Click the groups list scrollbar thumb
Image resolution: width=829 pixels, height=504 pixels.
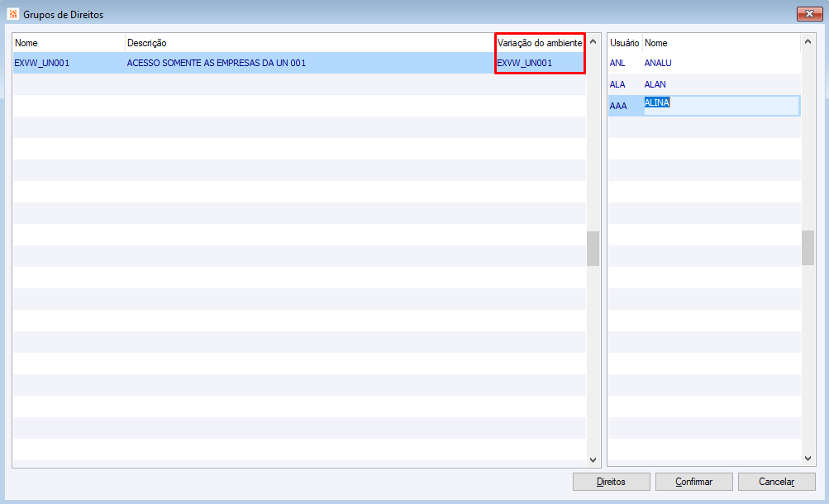click(593, 249)
